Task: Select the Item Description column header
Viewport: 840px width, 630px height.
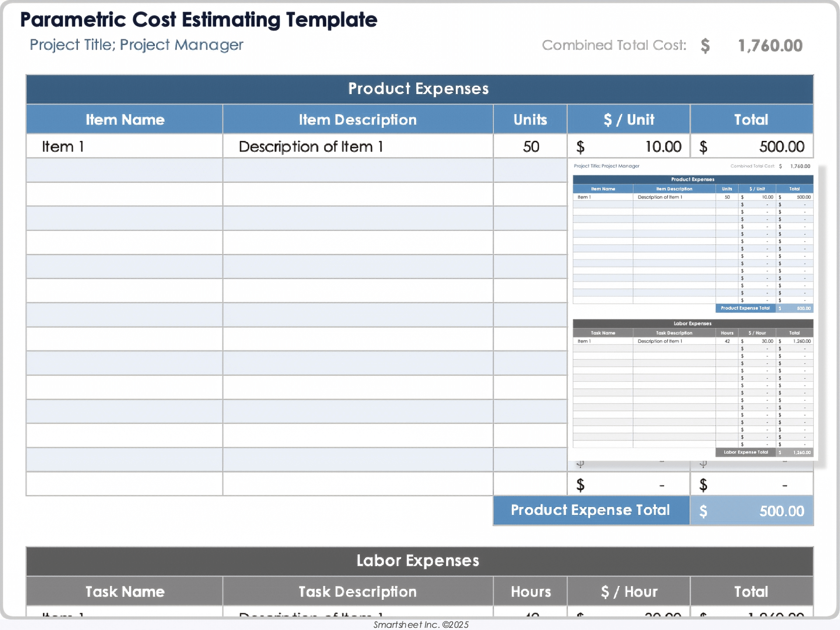Action: [x=357, y=119]
